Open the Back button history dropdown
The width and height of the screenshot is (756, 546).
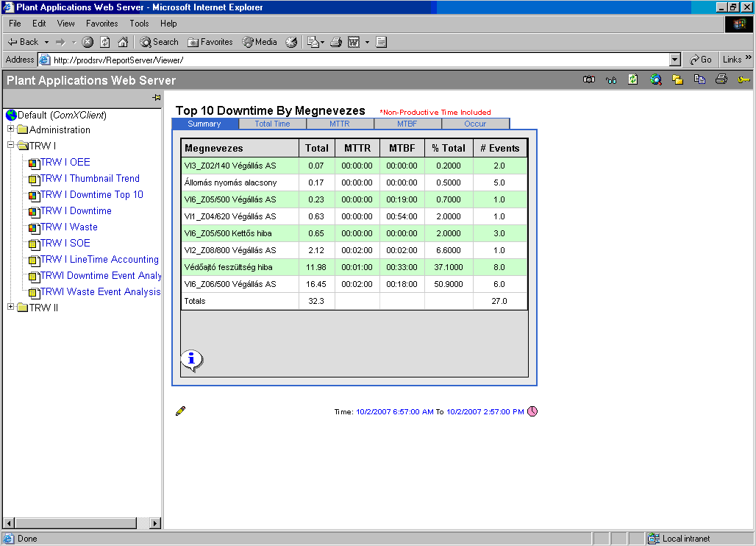pos(47,43)
